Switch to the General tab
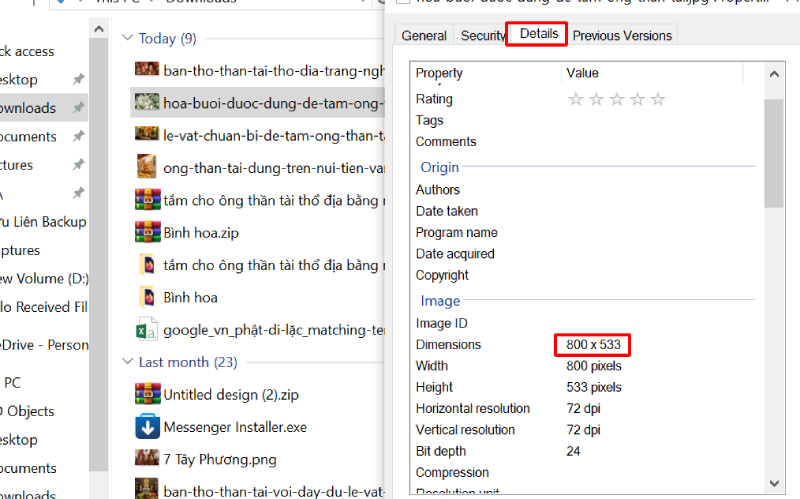800x499 pixels. click(x=424, y=35)
